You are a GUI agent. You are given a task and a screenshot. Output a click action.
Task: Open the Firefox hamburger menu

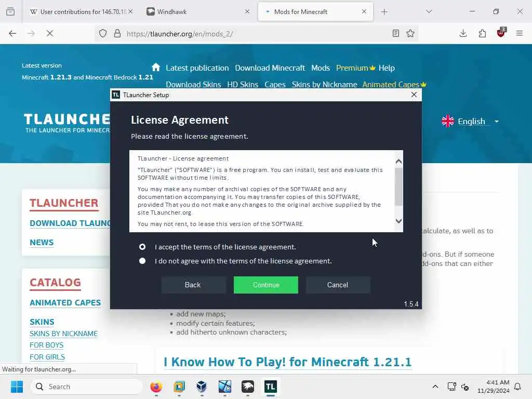(x=520, y=33)
